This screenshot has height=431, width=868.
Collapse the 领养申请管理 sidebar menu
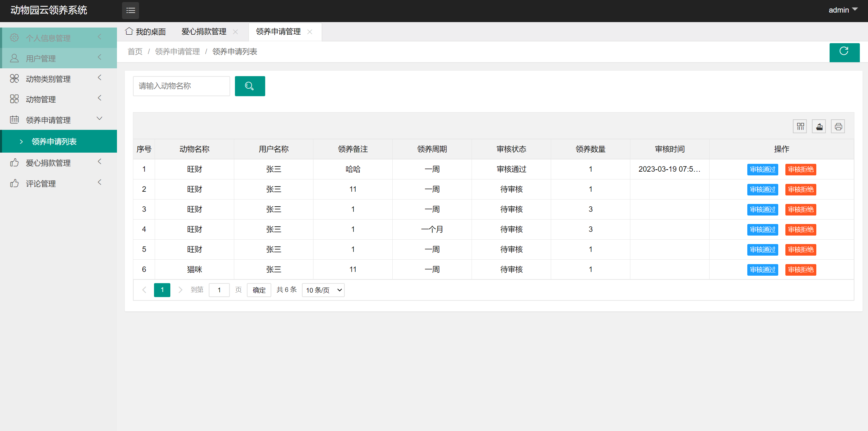(x=99, y=119)
